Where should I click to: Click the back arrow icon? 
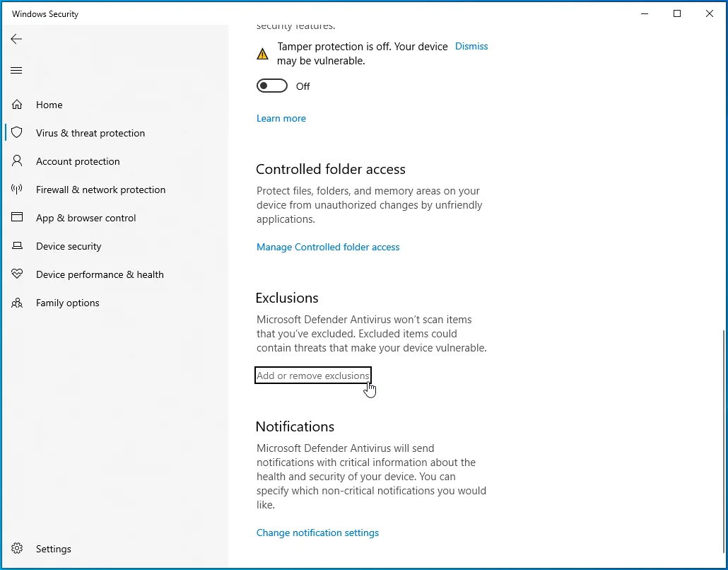point(16,39)
